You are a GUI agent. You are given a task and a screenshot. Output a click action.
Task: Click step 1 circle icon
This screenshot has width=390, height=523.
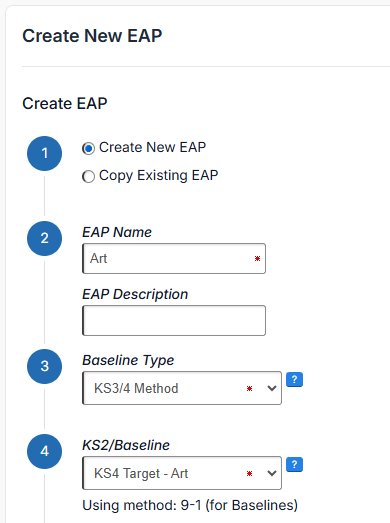click(x=44, y=153)
